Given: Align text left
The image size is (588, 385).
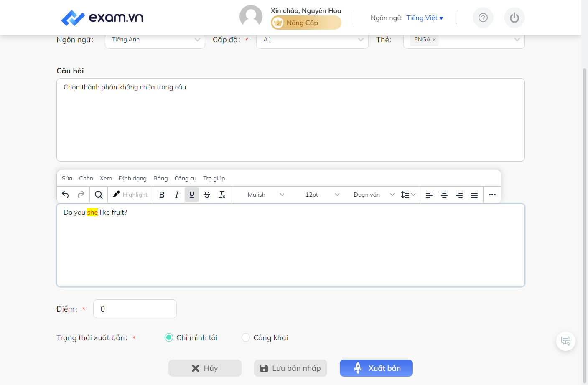Looking at the screenshot, I should click(429, 195).
